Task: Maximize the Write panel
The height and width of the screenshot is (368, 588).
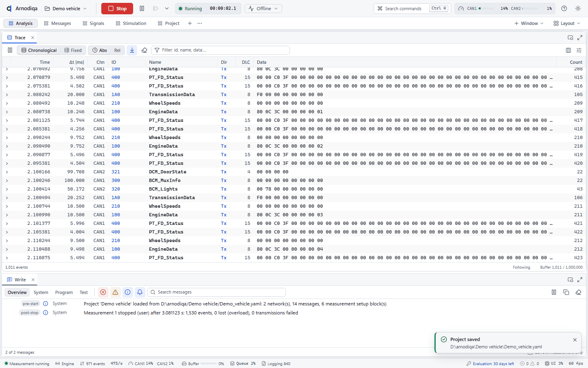Action: point(580,280)
